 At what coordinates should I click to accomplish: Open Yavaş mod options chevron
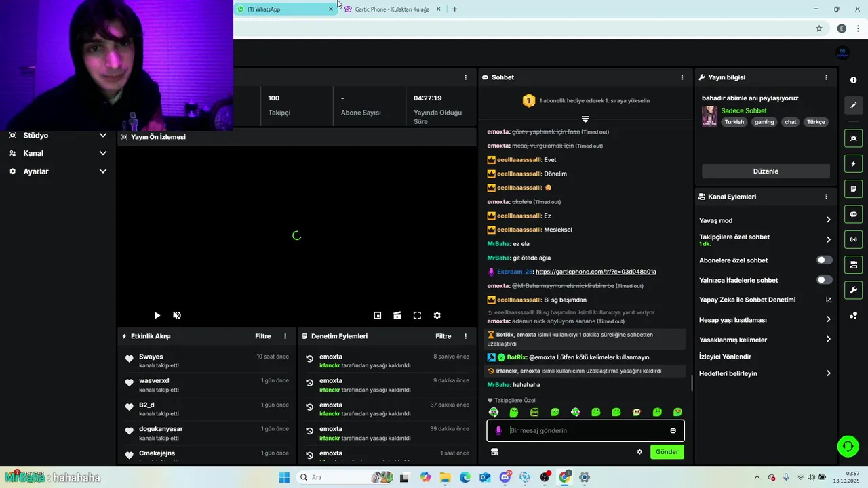(828, 220)
